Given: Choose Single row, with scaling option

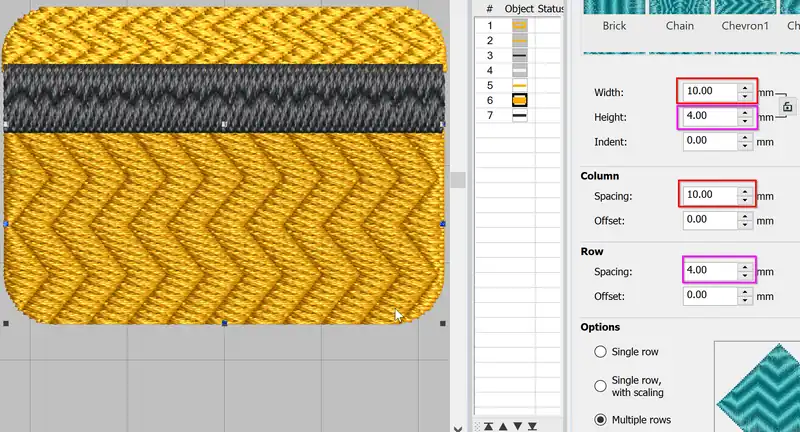Looking at the screenshot, I should (601, 386).
